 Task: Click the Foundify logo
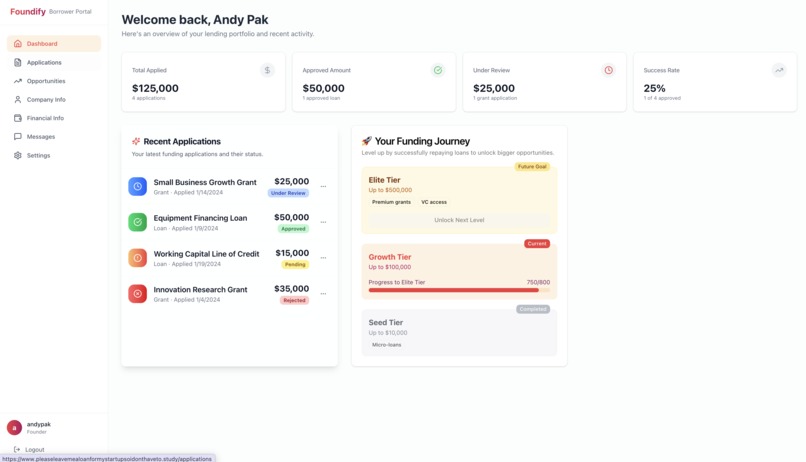click(28, 11)
